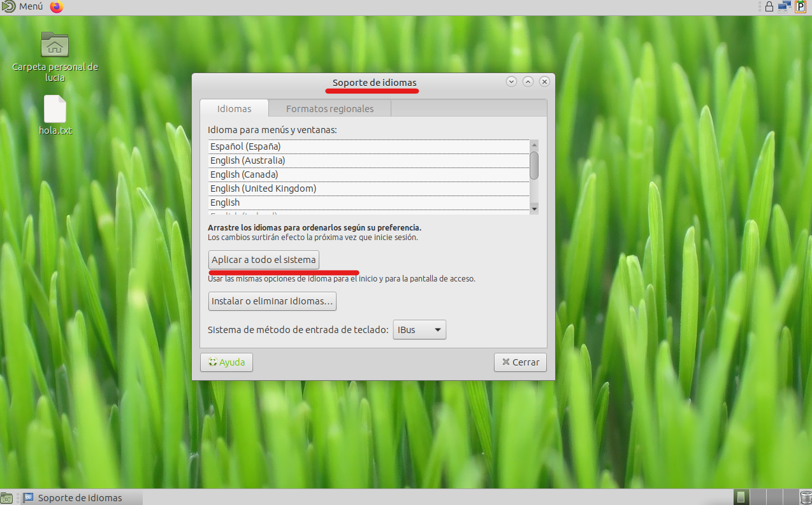Click the orange P tray icon

click(x=800, y=7)
